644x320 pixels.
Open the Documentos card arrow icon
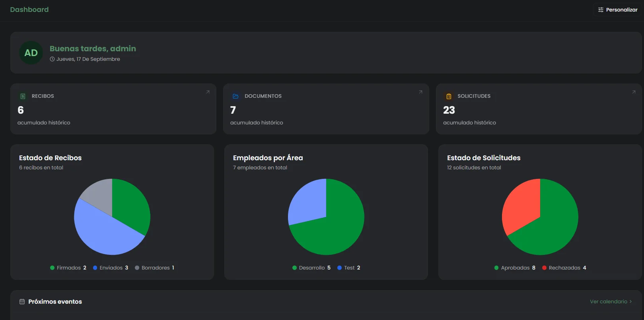(x=420, y=92)
